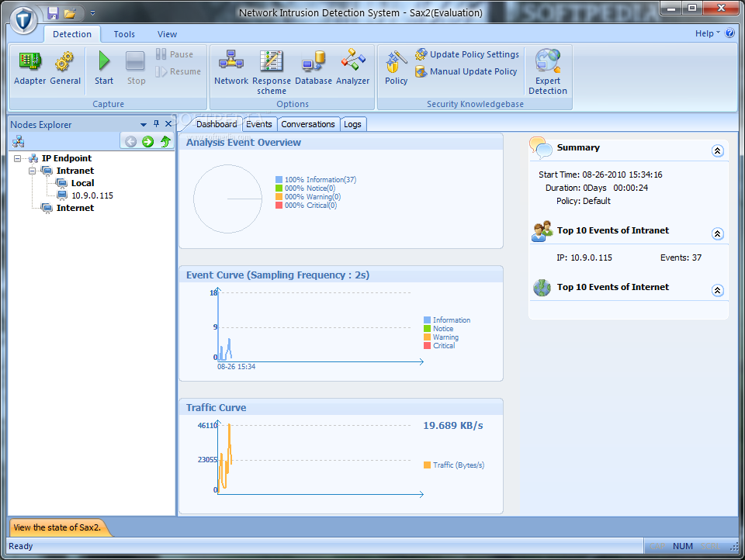Click the green up-level arrow in Nodes Explorer
The height and width of the screenshot is (560, 745).
(x=165, y=141)
